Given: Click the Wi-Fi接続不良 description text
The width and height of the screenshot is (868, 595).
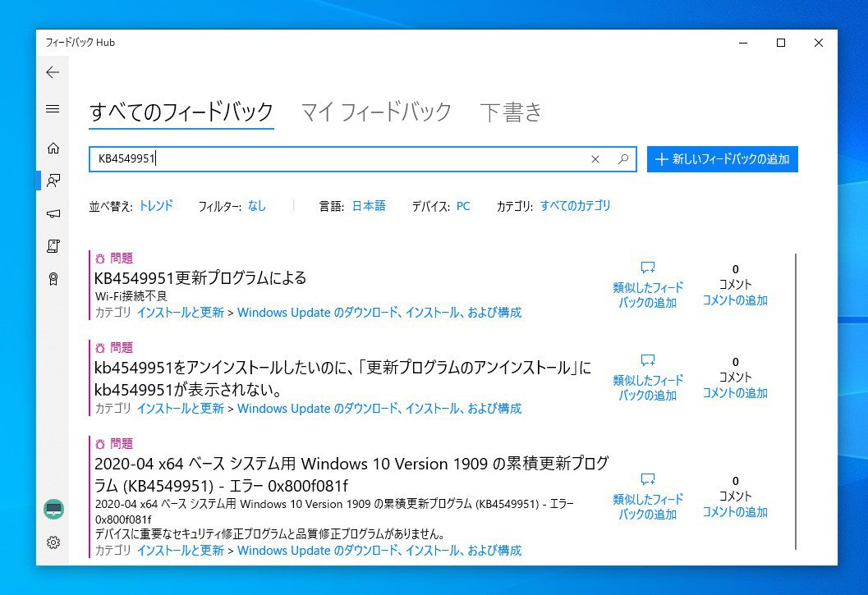Looking at the screenshot, I should (x=131, y=296).
